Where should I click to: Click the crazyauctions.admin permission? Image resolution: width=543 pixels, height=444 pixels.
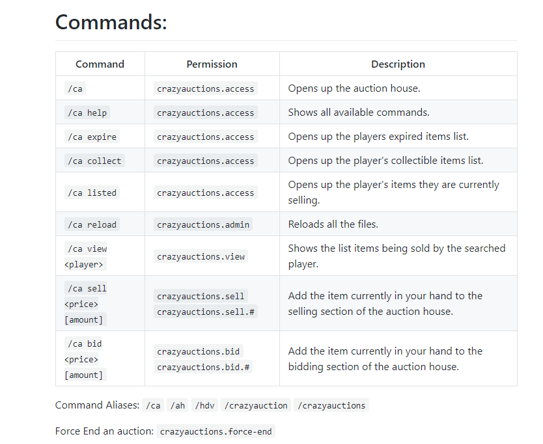coord(203,224)
